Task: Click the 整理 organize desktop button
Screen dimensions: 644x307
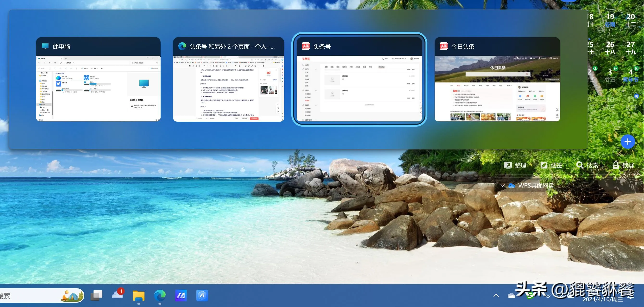Action: [x=515, y=165]
